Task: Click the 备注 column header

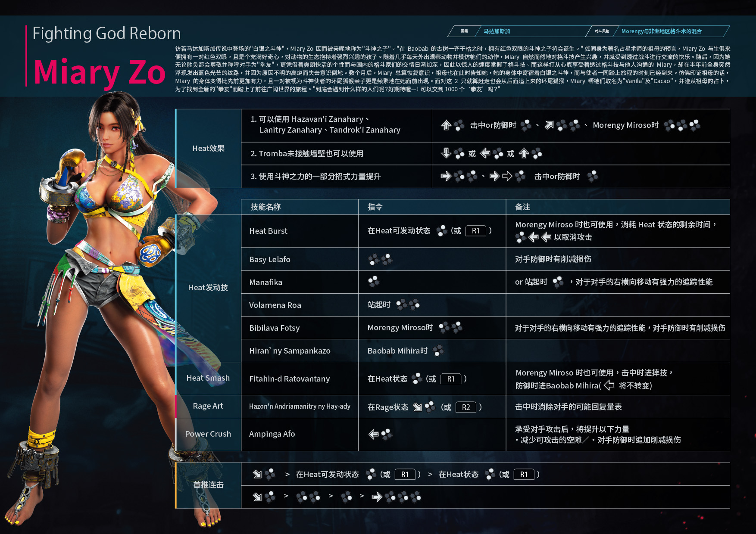Action: (x=522, y=207)
